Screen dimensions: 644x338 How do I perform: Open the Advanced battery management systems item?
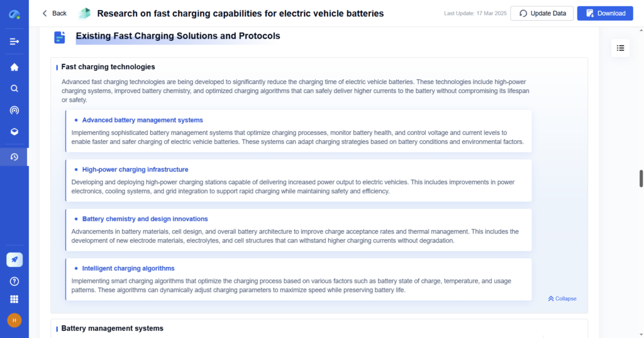[142, 120]
